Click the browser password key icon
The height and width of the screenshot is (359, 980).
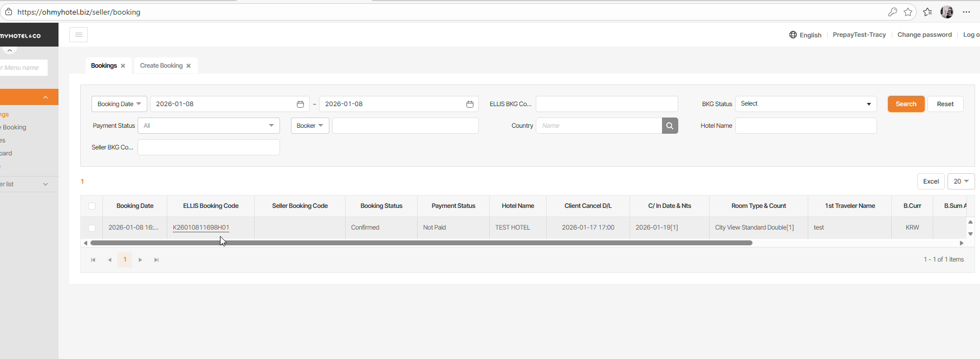[892, 12]
